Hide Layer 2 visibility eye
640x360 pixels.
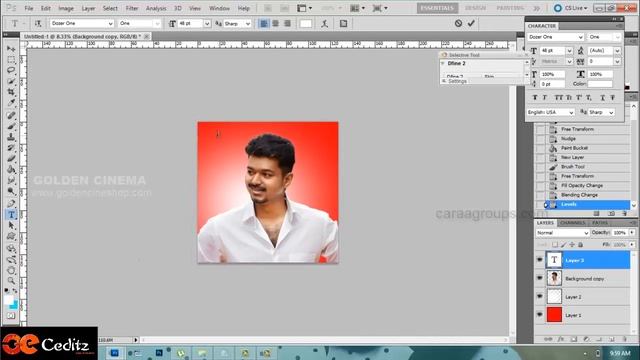[x=540, y=296]
